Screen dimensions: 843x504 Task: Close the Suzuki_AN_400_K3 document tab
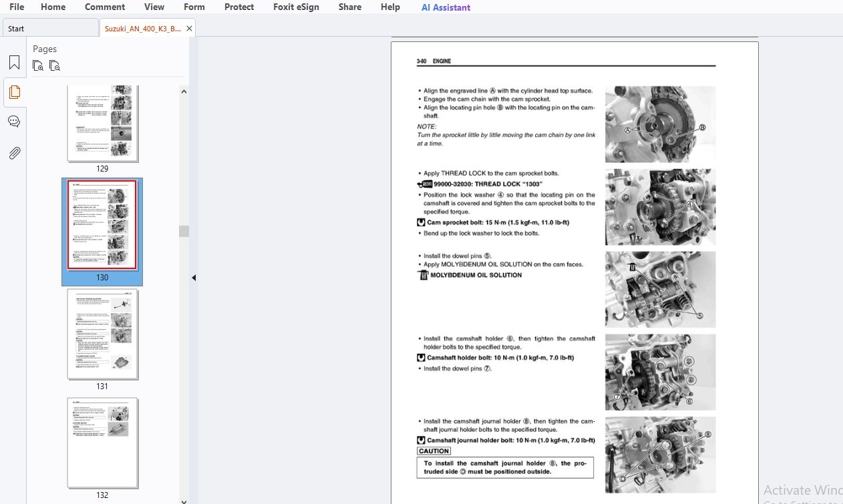tap(190, 29)
